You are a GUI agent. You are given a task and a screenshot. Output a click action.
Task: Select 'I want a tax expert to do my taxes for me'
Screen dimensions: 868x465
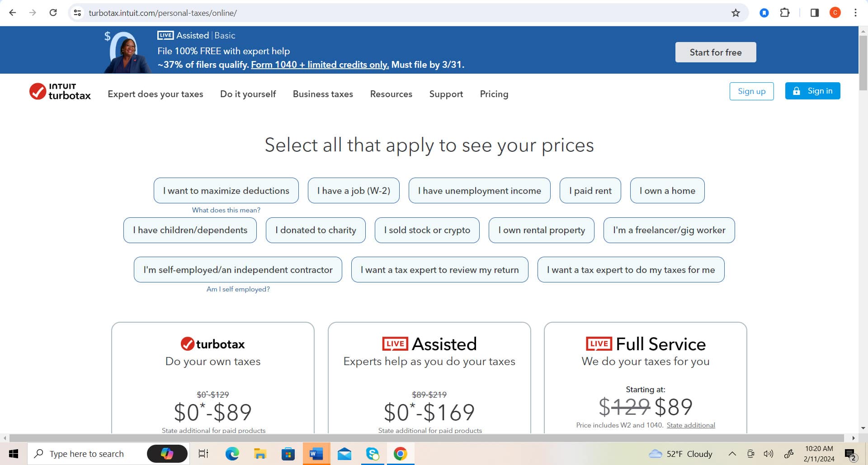(x=631, y=270)
